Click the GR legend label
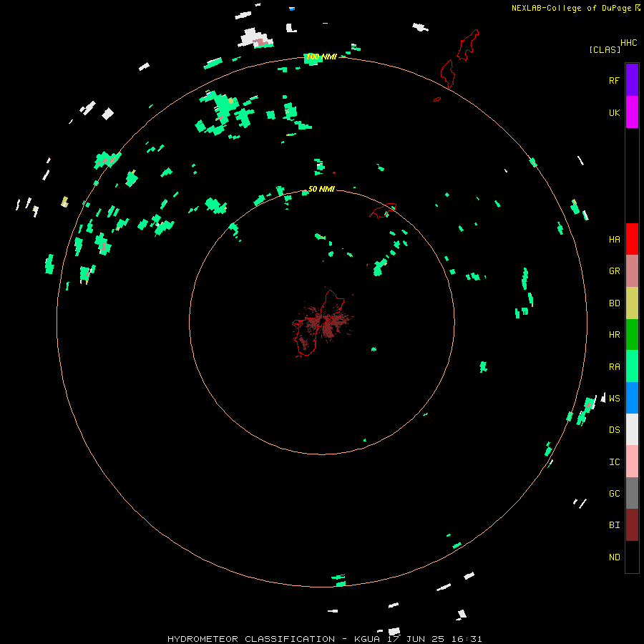The image size is (644, 644). (x=614, y=271)
